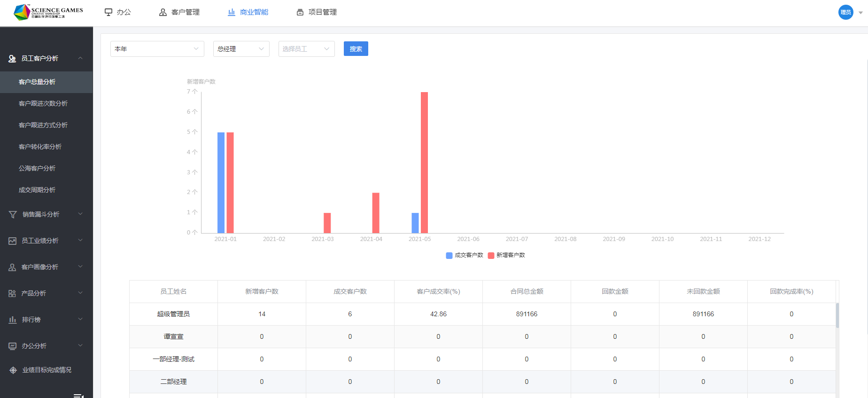Open the 总经理 department dropdown
This screenshot has width=868, height=398.
241,49
